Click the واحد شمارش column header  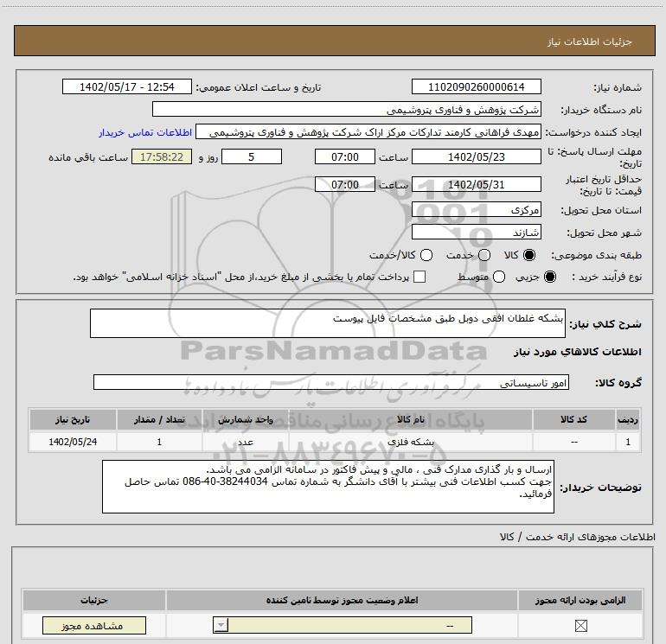(x=246, y=419)
